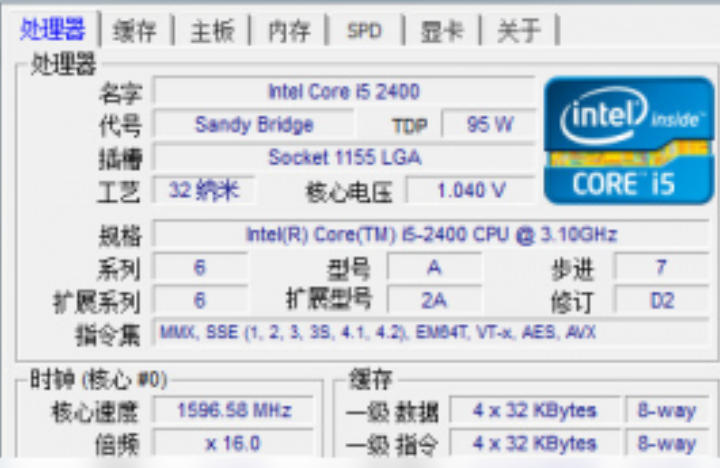
Task: Click the Socket 1155 LGA value
Action: pyautogui.click(x=344, y=157)
